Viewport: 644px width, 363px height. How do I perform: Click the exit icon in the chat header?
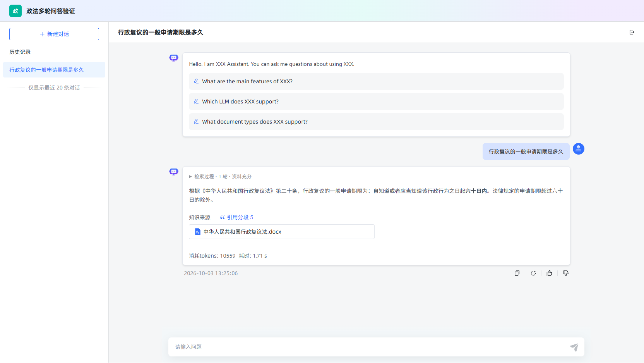click(632, 32)
